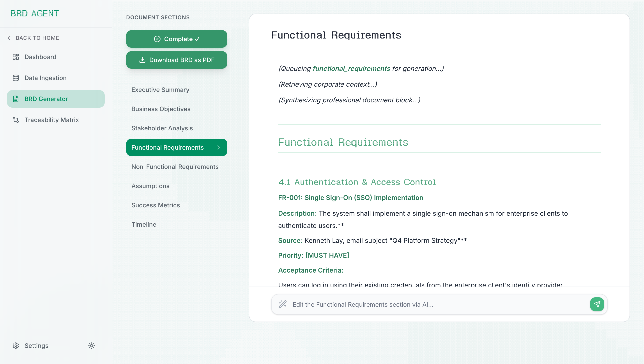Click Download BRD as PDF text
This screenshot has height=364, width=644.
coord(182,60)
